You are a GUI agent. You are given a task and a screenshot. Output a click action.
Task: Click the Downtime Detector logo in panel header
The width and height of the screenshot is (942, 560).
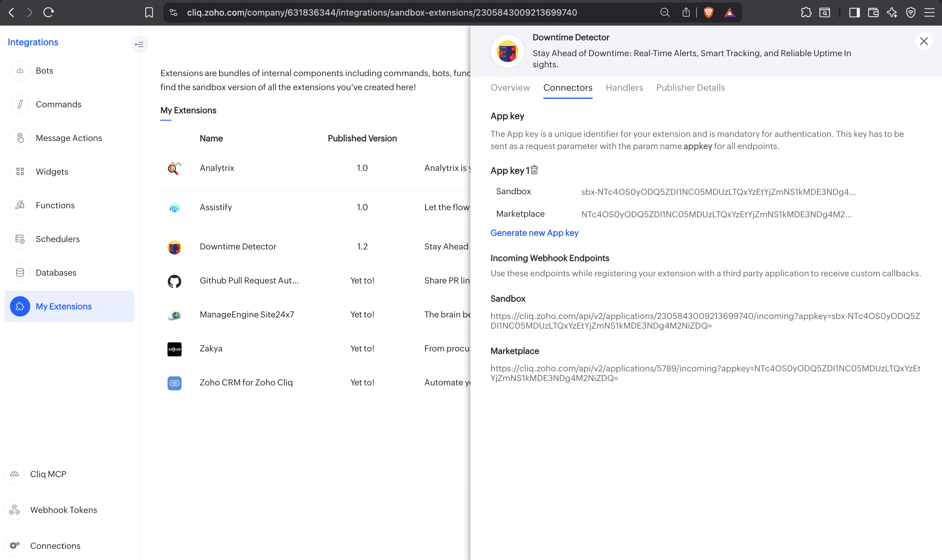point(507,51)
